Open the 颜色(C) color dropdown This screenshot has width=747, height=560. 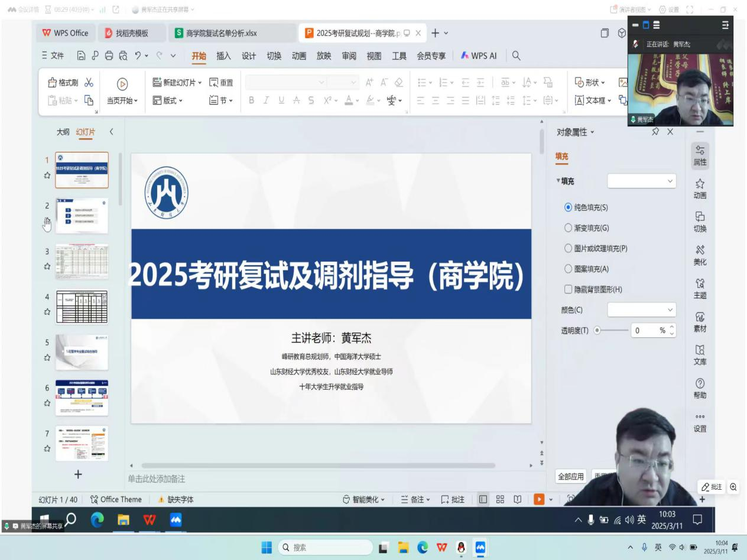(x=641, y=310)
